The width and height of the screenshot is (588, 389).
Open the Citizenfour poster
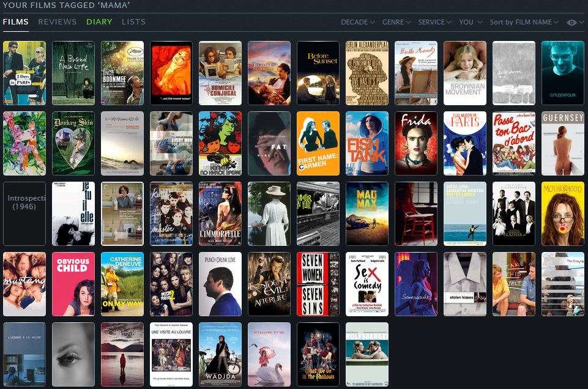click(x=563, y=73)
